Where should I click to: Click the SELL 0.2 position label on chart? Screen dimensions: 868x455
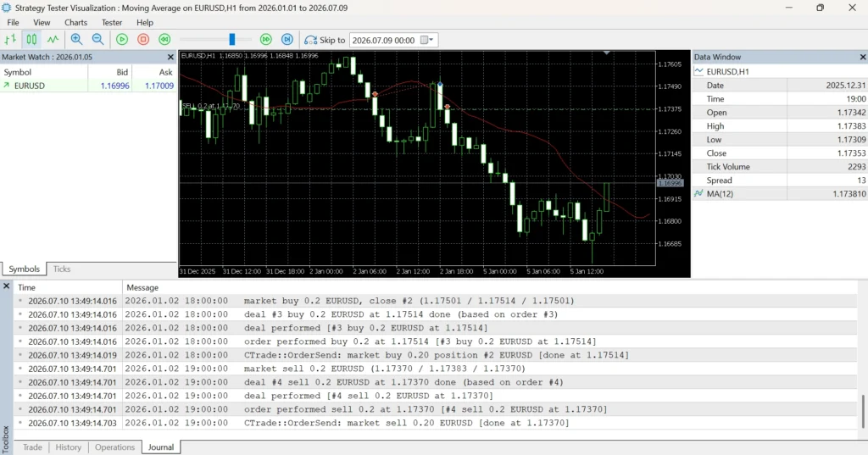[x=211, y=106]
